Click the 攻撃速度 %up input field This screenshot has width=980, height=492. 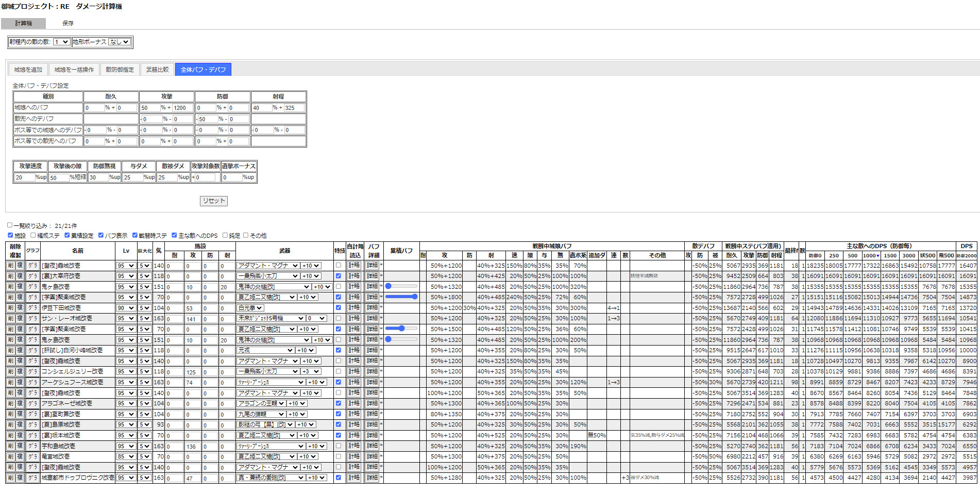[24, 177]
